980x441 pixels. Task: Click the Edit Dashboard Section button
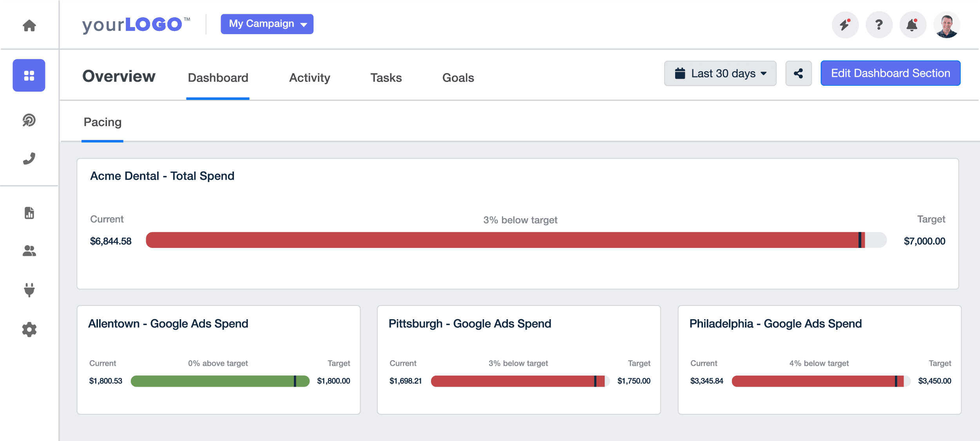coord(890,73)
